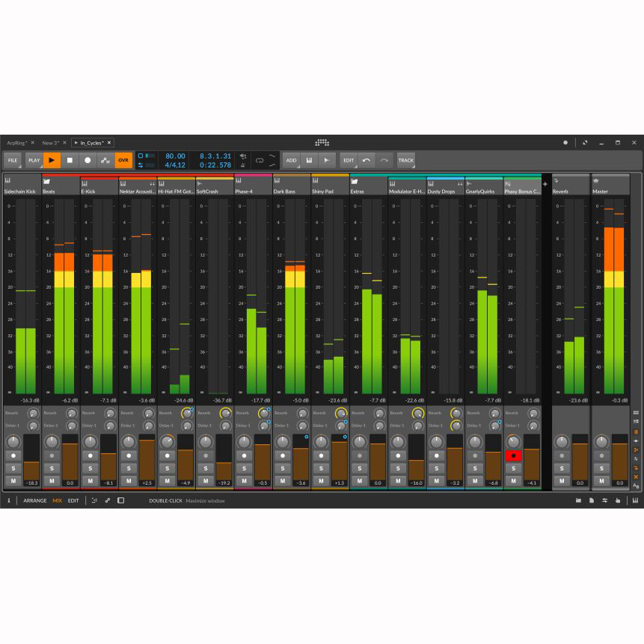Image resolution: width=644 pixels, height=644 pixels.
Task: Open the ADD dropdown menu
Action: tap(291, 160)
